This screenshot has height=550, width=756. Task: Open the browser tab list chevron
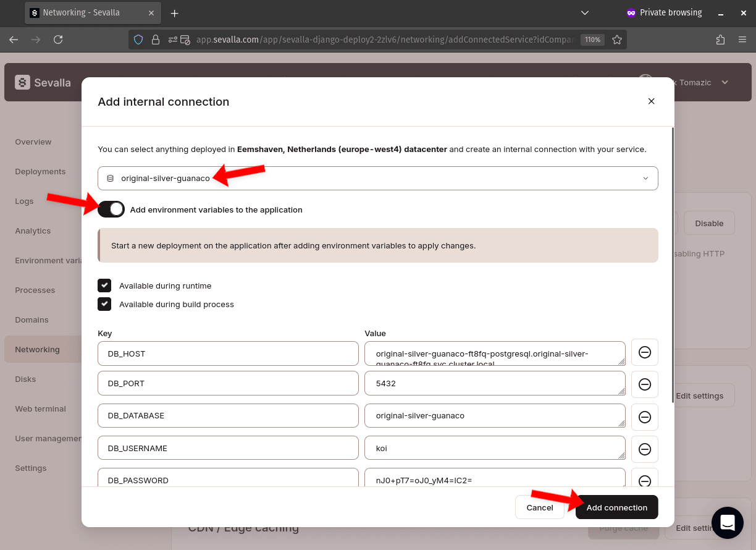584,12
